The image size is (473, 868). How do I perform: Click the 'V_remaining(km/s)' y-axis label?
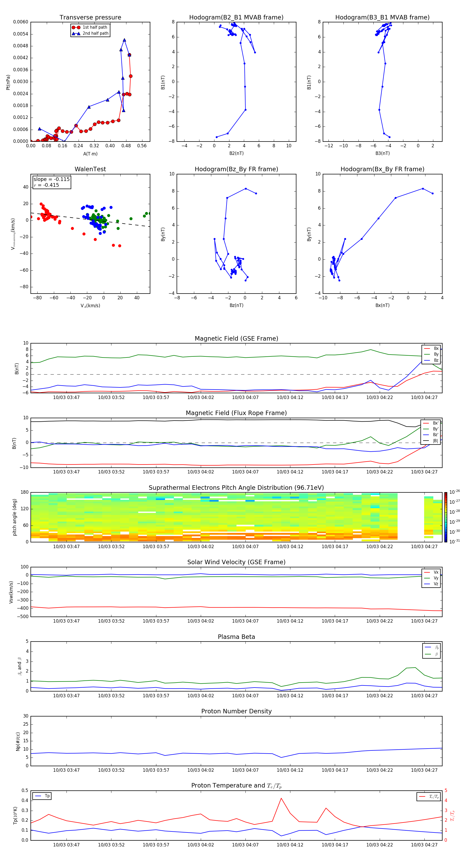[13, 234]
